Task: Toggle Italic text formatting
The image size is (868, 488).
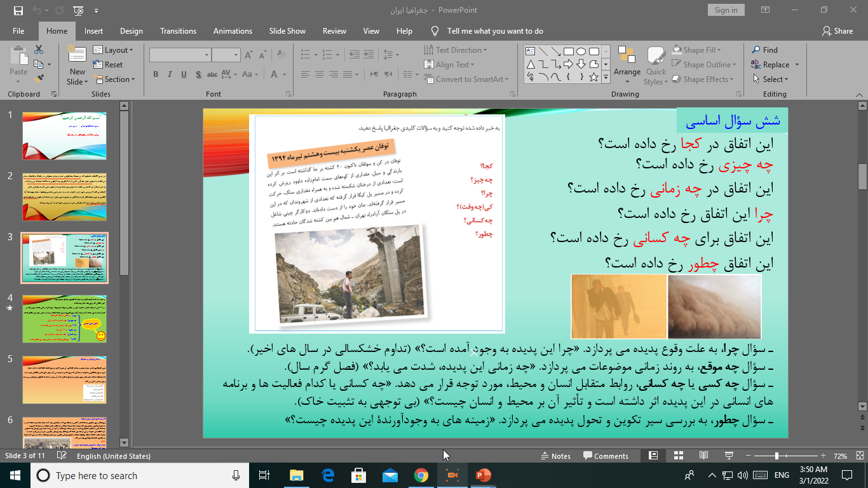Action: click(170, 74)
